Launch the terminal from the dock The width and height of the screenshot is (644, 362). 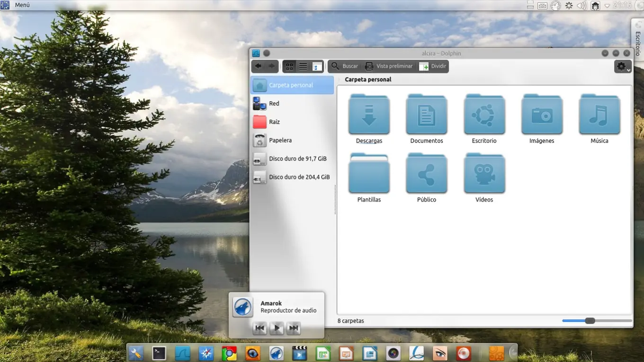(159, 353)
